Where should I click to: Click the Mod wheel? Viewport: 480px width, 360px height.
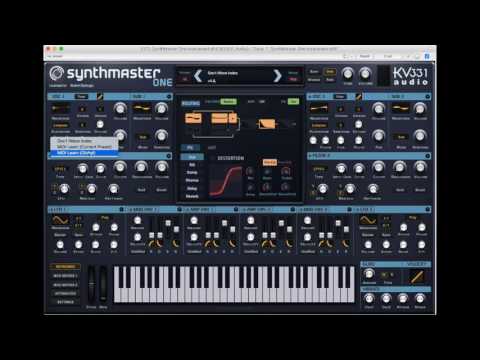click(103, 284)
